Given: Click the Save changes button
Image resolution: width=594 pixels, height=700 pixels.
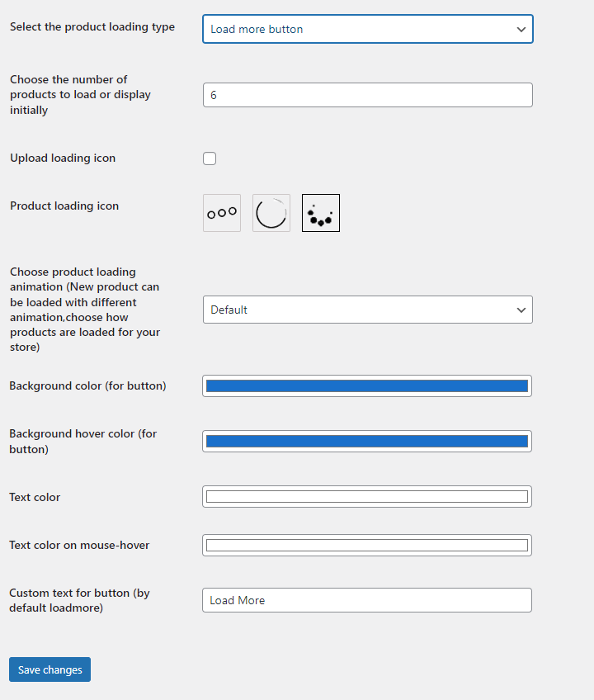Looking at the screenshot, I should (x=49, y=669).
